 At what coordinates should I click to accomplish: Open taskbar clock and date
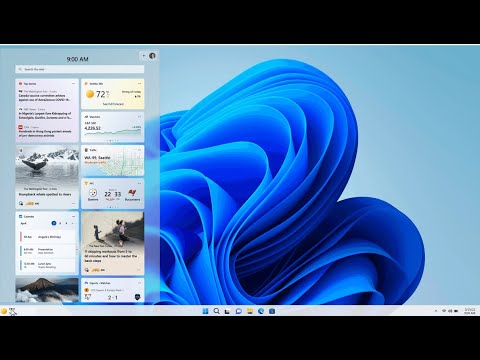(470, 311)
